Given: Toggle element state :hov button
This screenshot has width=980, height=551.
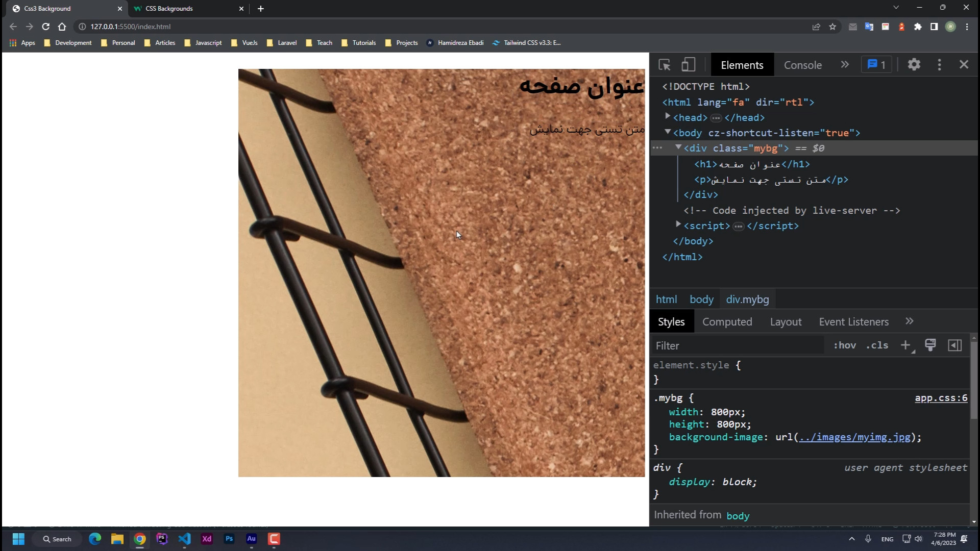Looking at the screenshot, I should click(845, 345).
